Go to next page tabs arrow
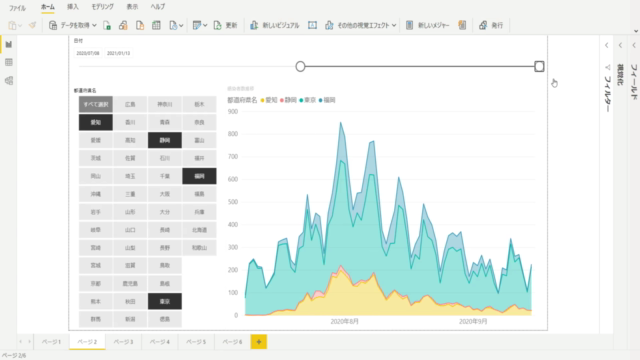 [x=29, y=342]
